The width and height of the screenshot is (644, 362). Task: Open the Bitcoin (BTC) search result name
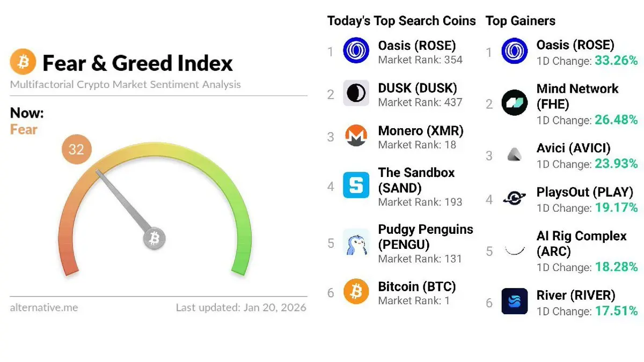click(416, 286)
